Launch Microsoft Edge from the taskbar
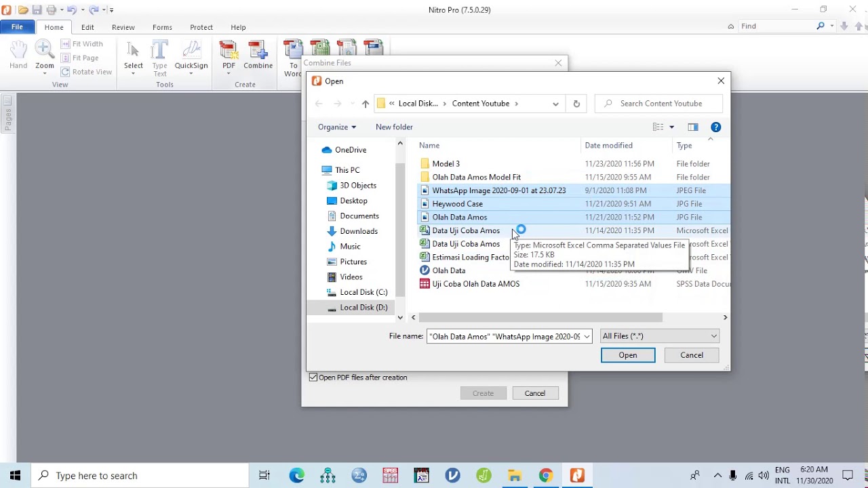 pyautogui.click(x=296, y=475)
